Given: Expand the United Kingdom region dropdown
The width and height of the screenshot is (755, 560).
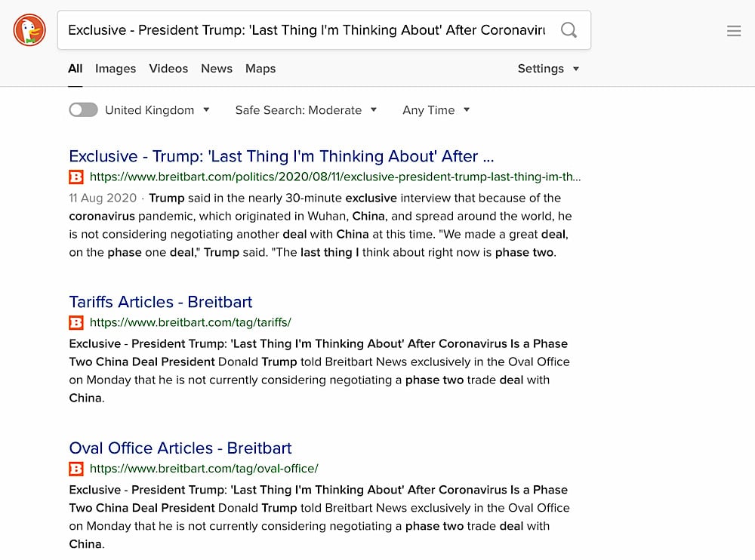Looking at the screenshot, I should [157, 110].
